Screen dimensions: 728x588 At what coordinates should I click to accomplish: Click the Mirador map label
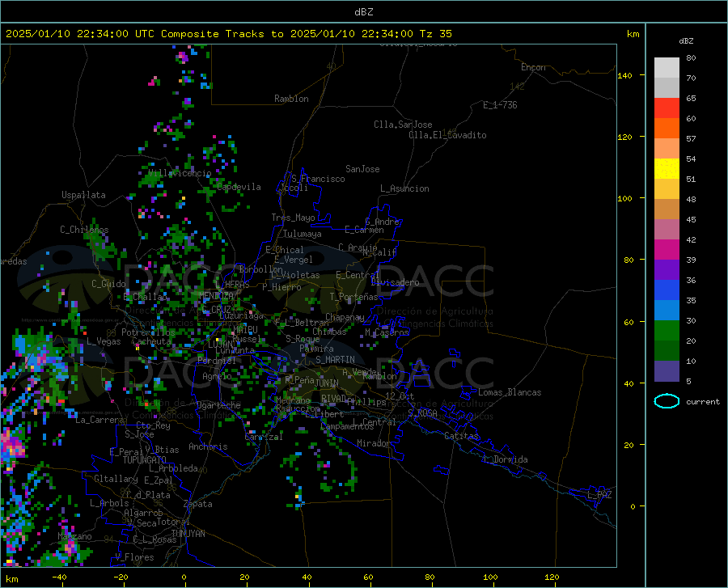coord(374,443)
